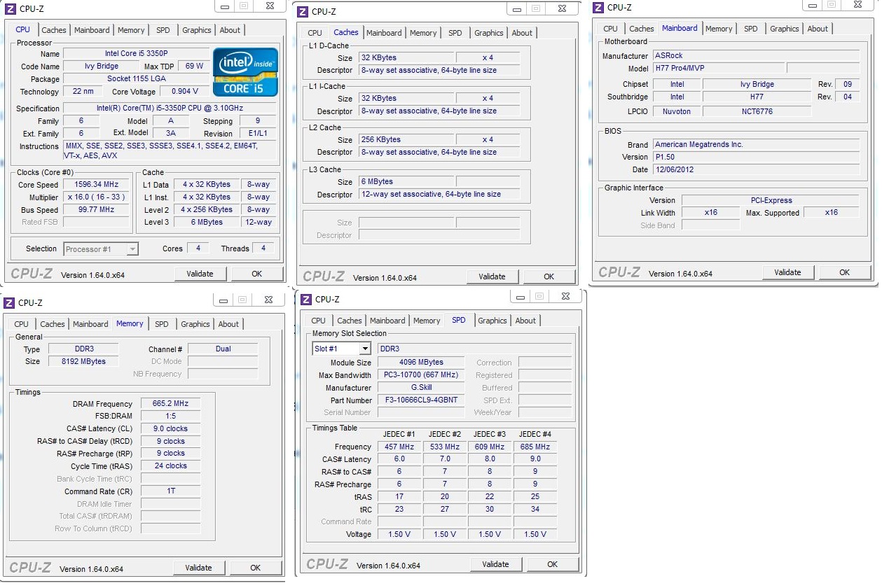
Task: Open SPD tab in the Processor window
Action: 163,30
